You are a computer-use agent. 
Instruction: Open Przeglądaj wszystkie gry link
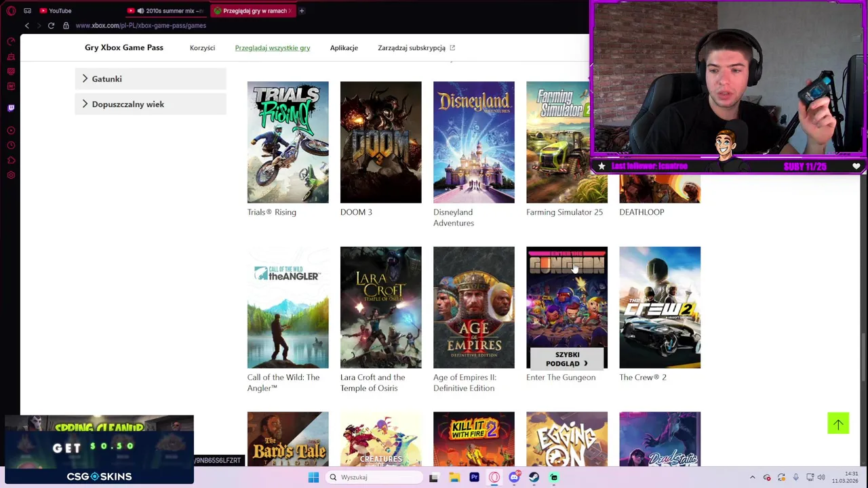coord(273,48)
